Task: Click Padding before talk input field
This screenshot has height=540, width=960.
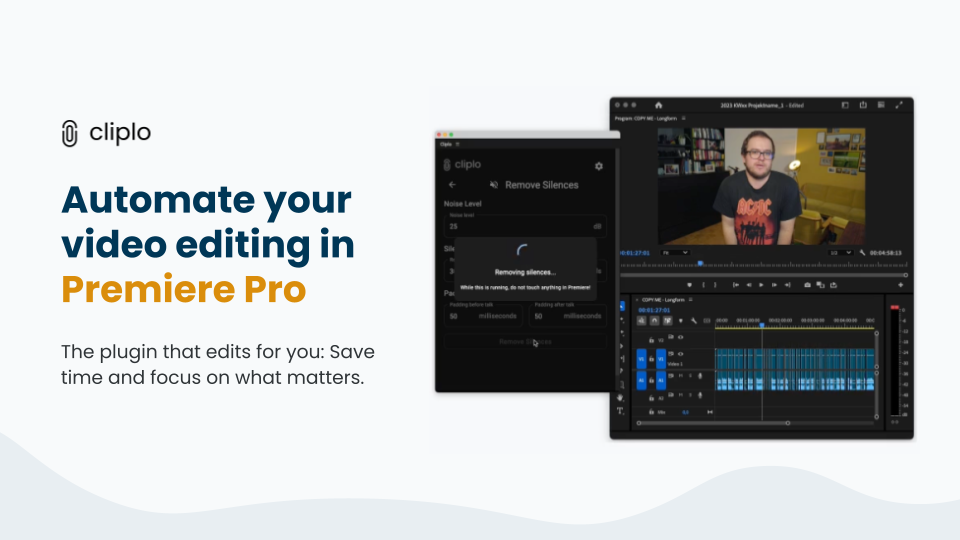Action: [484, 315]
